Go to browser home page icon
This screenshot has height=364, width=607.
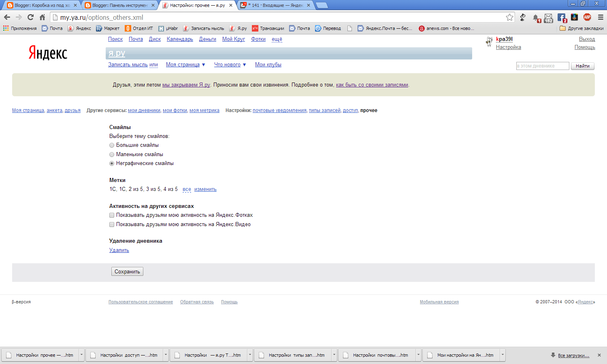point(42,17)
